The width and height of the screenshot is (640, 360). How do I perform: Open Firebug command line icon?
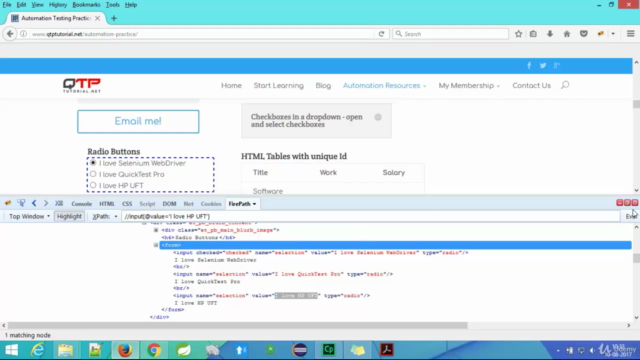point(59,203)
